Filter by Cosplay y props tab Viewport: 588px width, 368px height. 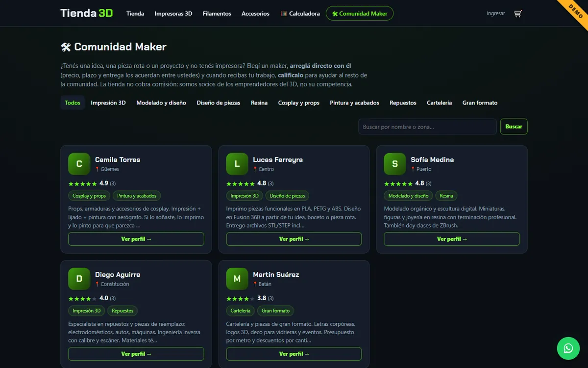[x=299, y=103]
